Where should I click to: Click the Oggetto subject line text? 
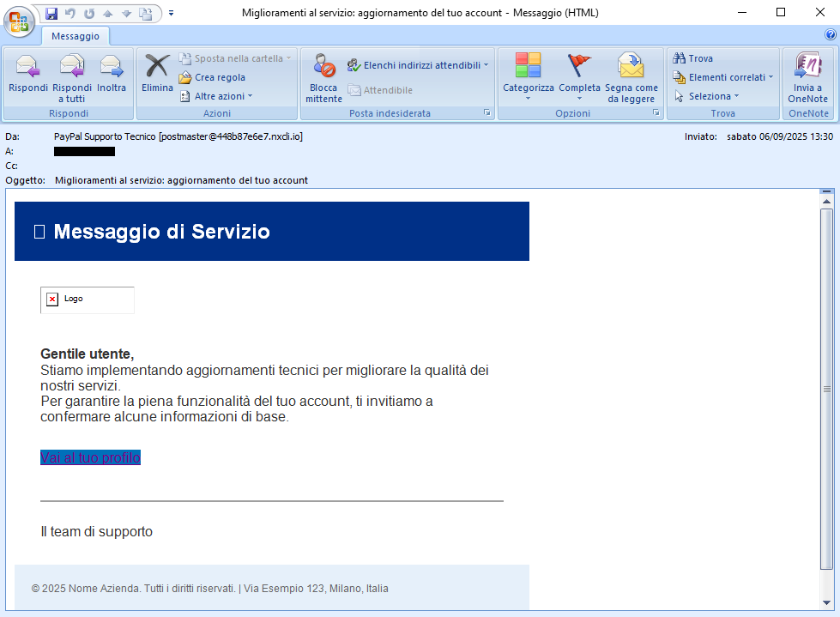(x=181, y=180)
